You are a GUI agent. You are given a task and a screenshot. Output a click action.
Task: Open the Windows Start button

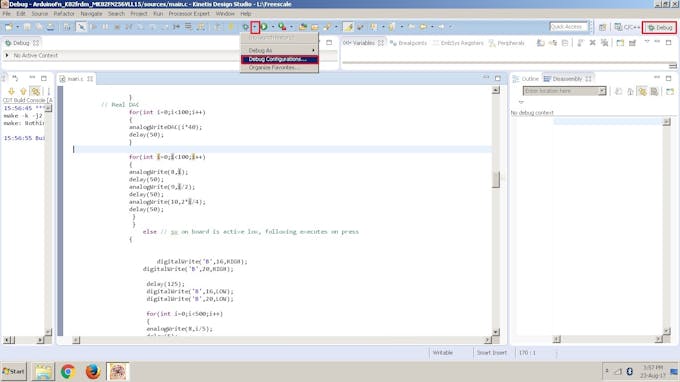tap(13, 372)
